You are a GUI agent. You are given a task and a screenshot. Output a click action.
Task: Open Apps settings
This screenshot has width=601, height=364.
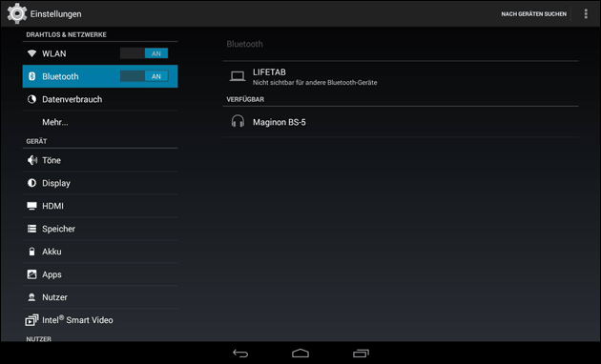point(100,274)
